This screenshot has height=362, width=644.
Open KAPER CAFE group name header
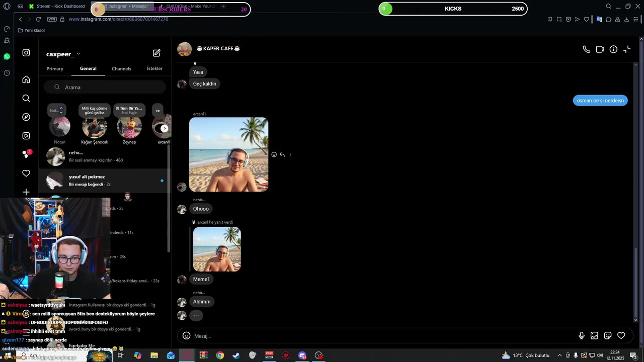point(218,49)
